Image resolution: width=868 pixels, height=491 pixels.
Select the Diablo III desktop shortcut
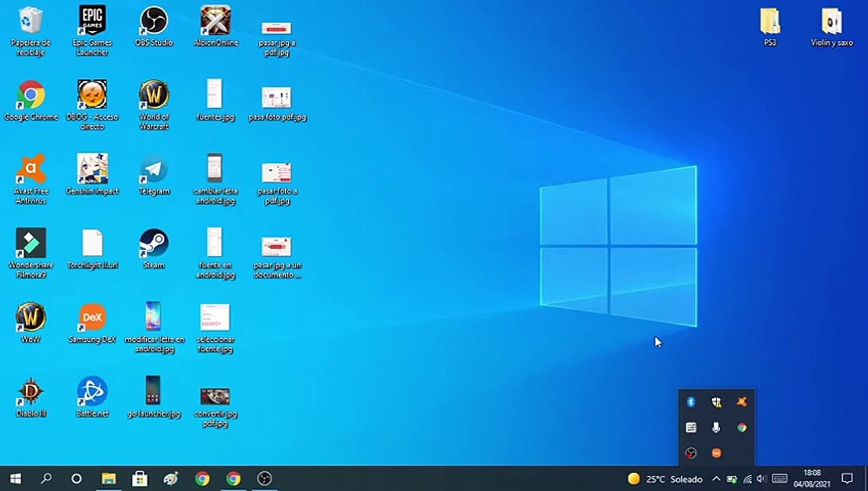[x=31, y=398]
